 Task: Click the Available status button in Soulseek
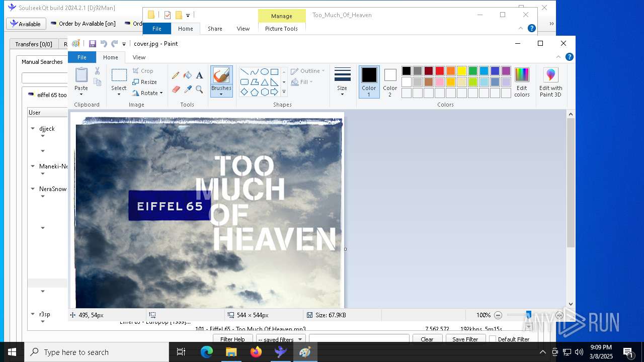(26, 24)
